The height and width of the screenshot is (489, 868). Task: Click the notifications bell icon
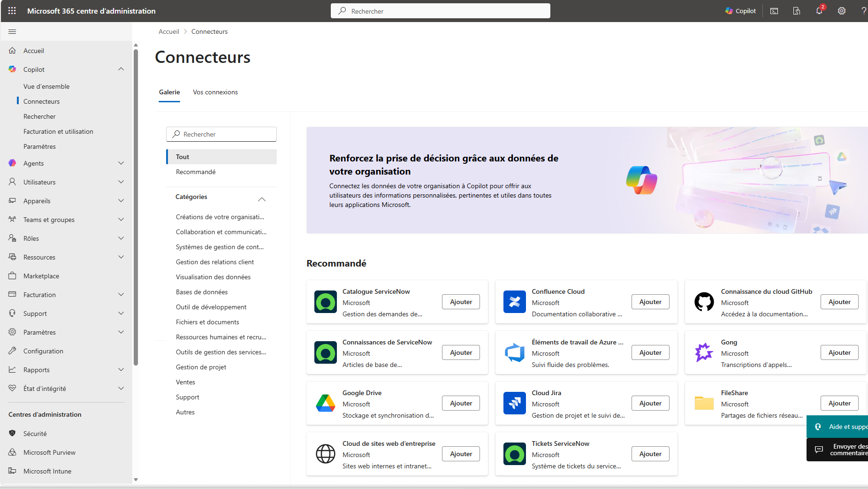coord(819,11)
